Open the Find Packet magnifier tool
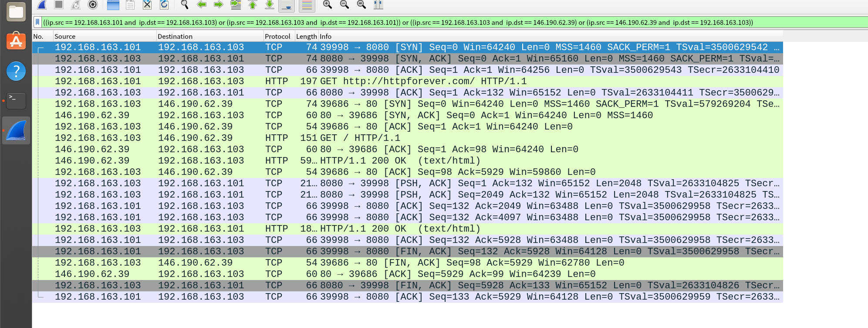The image size is (868, 328). pos(185,5)
